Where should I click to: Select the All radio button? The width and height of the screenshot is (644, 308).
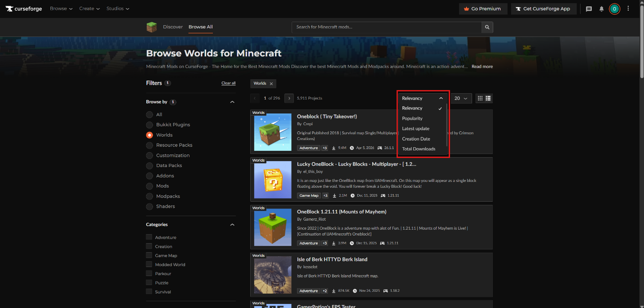149,114
